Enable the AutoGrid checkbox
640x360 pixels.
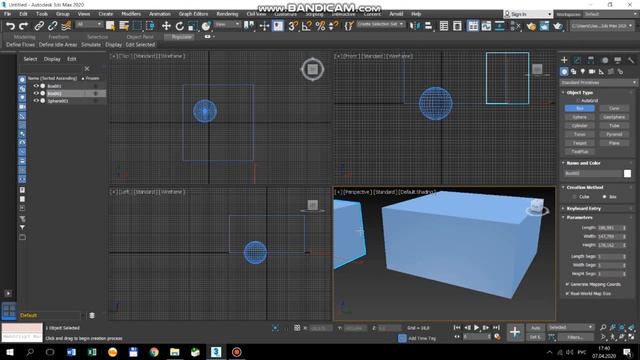click(578, 100)
